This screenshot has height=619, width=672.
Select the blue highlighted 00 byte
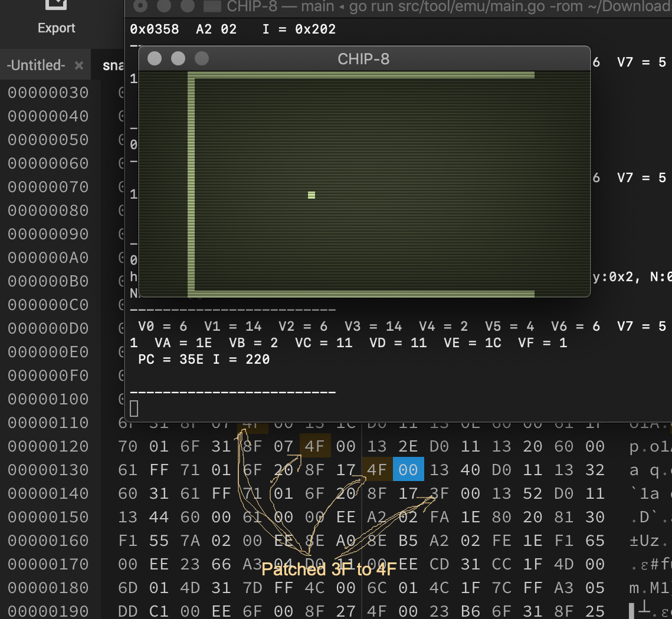point(408,470)
